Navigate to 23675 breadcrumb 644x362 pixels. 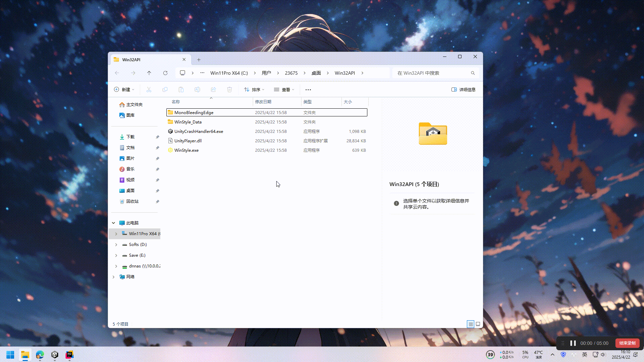coord(291,73)
